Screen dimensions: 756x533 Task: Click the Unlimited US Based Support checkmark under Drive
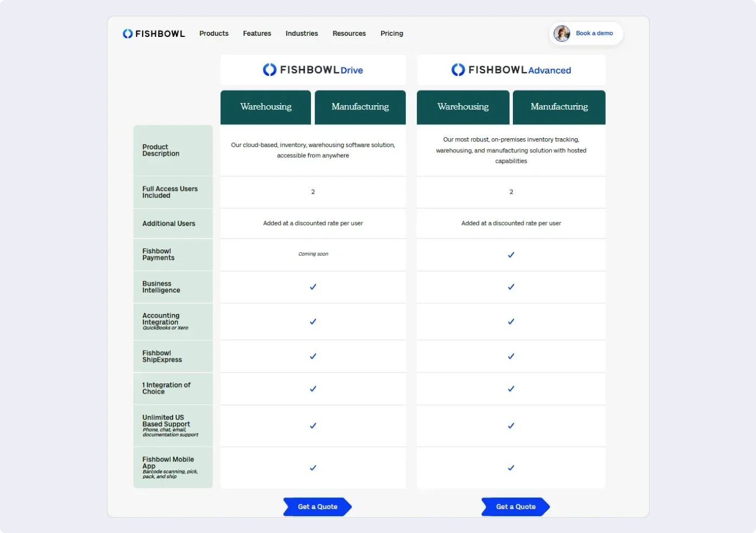click(x=313, y=426)
